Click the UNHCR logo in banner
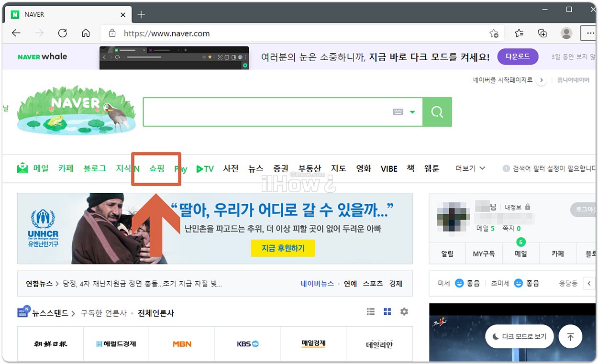The image size is (598, 364). point(43,228)
